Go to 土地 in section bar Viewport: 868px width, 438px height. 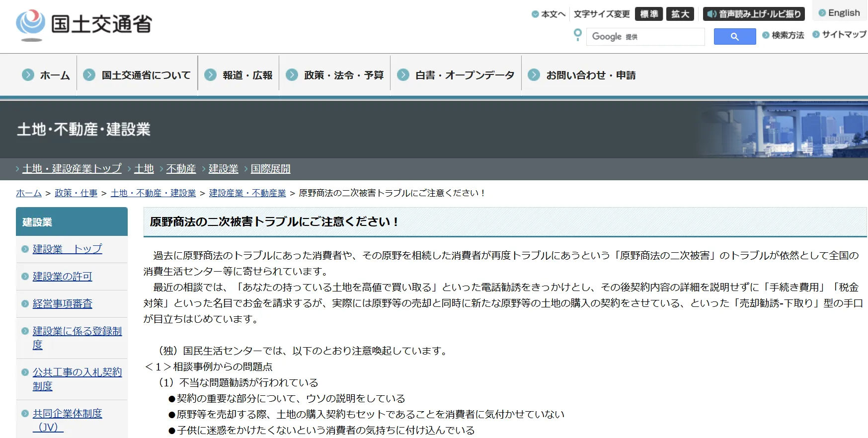pyautogui.click(x=144, y=169)
